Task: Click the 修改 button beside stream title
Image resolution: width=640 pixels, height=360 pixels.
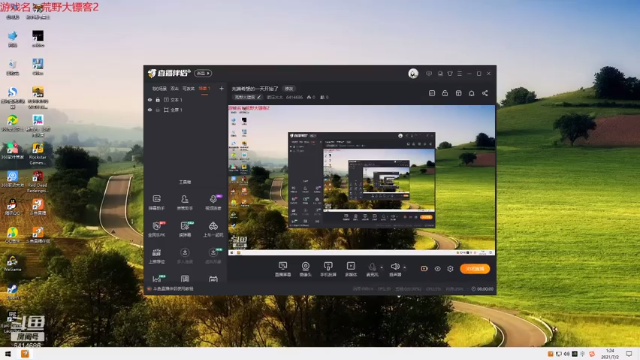Action: point(289,89)
